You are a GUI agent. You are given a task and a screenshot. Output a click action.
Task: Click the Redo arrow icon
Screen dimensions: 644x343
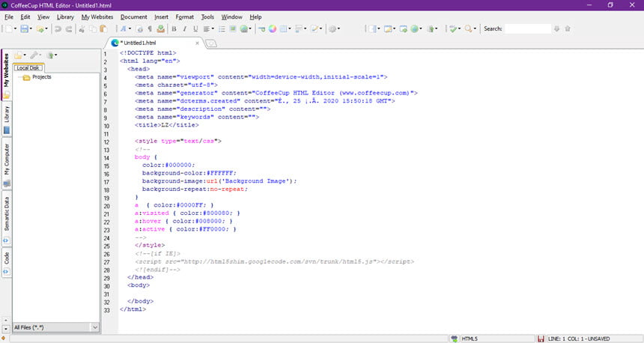click(69, 28)
